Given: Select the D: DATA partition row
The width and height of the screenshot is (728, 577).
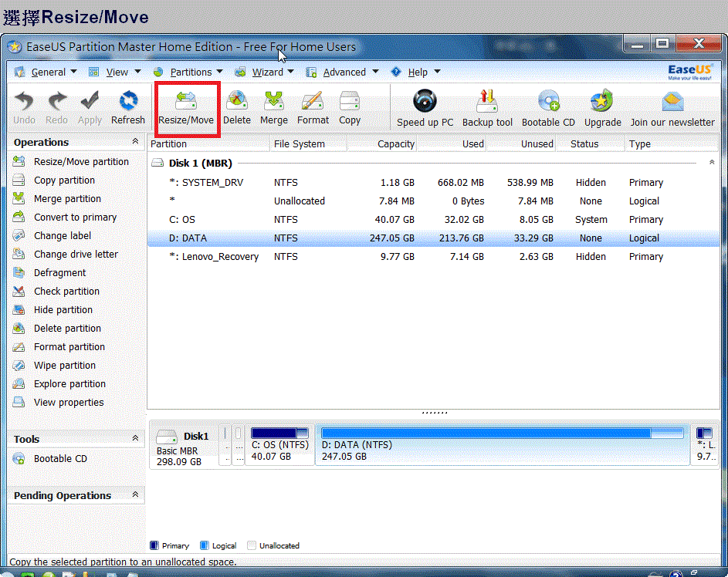Looking at the screenshot, I should 433,238.
